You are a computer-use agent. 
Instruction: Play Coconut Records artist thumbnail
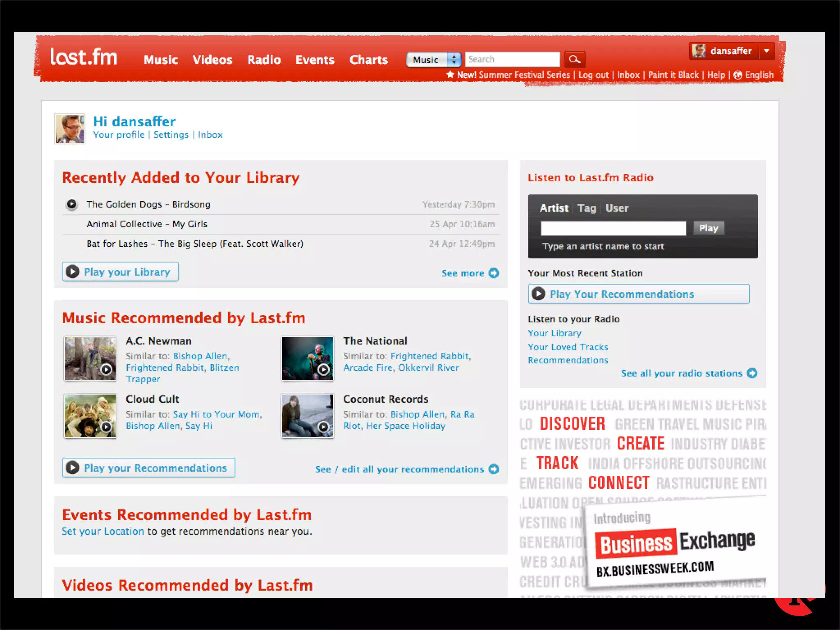[x=324, y=427]
